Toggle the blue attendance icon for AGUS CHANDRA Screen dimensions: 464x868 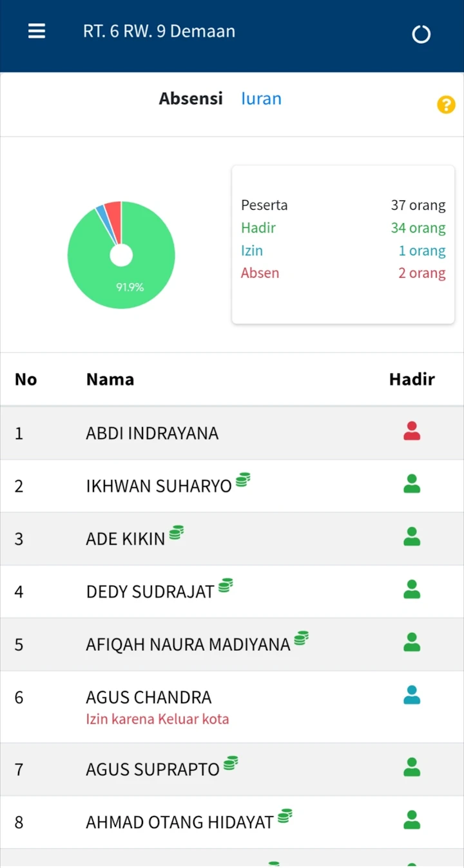pos(412,695)
